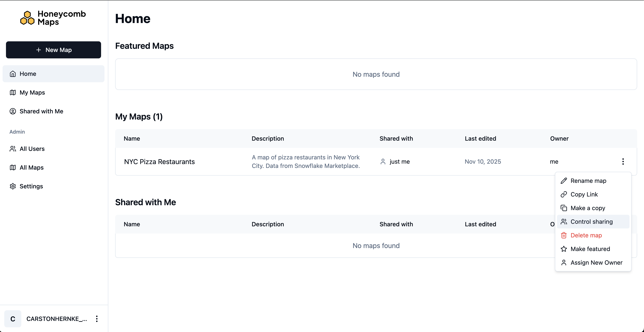644x332 pixels.
Task: Select Delete map option
Action: [x=586, y=235]
